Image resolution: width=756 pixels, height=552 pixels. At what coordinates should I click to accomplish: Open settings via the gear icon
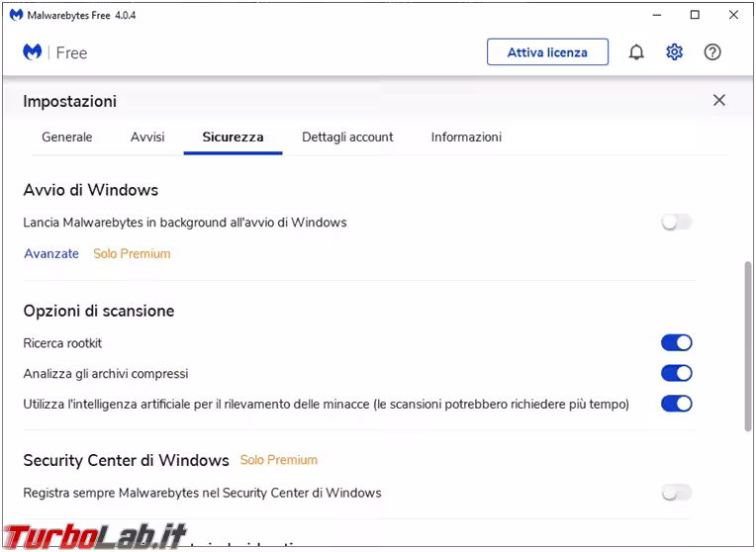tap(674, 52)
